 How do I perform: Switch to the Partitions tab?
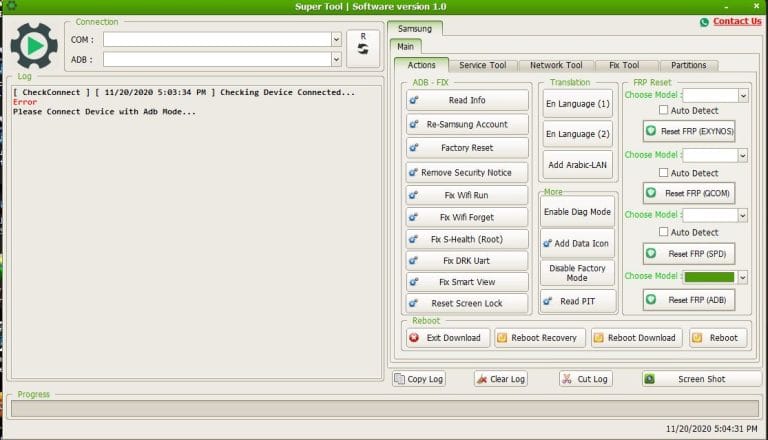click(688, 65)
